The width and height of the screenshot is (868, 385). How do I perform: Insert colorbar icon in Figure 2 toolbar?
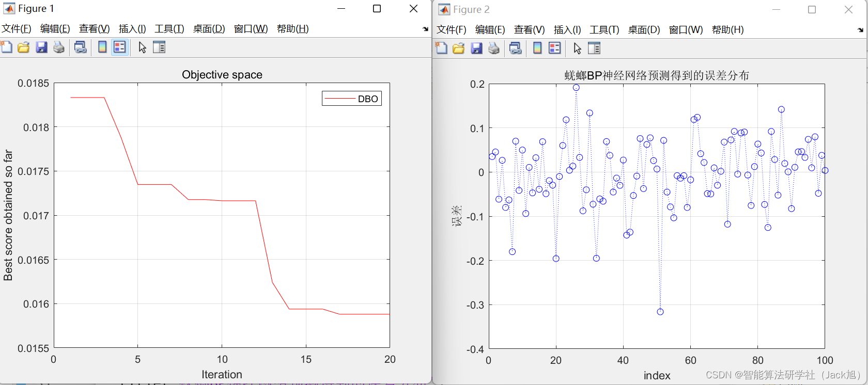[537, 49]
